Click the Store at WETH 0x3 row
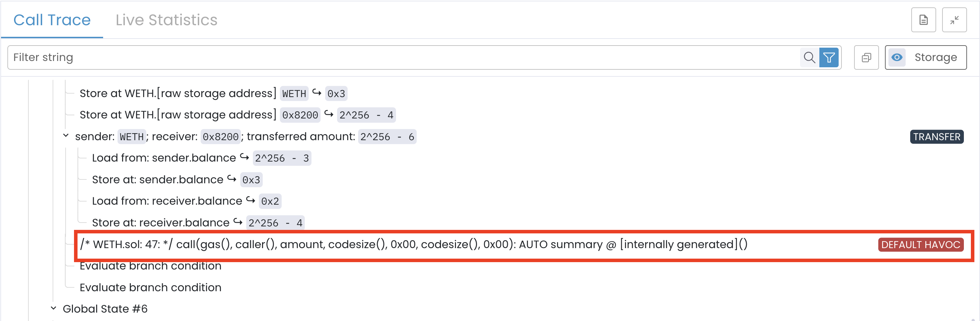The height and width of the screenshot is (321, 980). pos(178,94)
